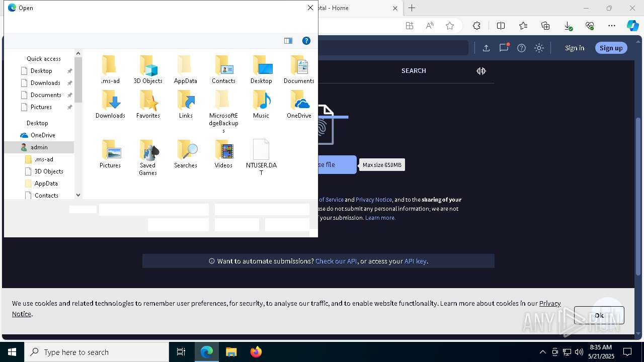644x362 pixels.
Task: Open Edge settings and more ellipsis
Action: [x=612, y=26]
